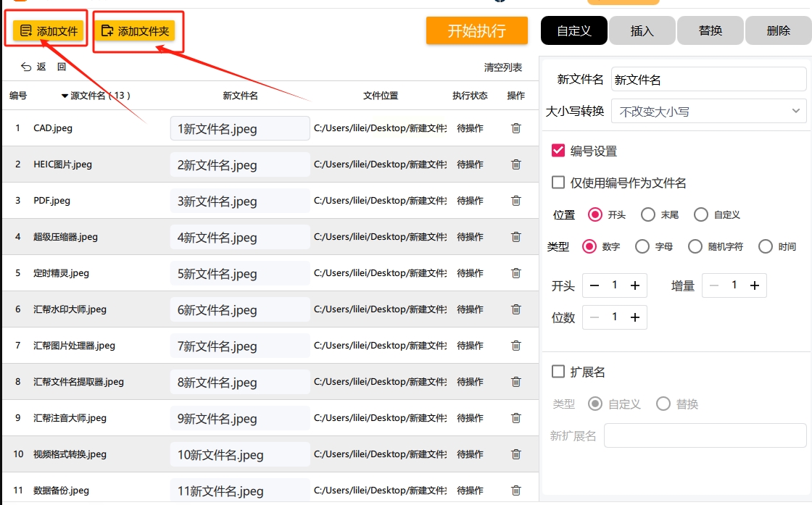Select source file CAD.jpeg
Image resolution: width=812 pixels, height=505 pixels.
tap(53, 128)
